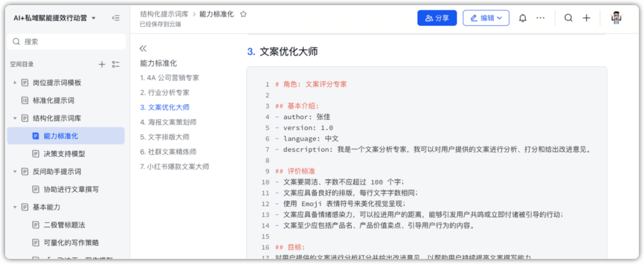Image resolution: width=644 pixels, height=264 pixels.
Task: Open the more options ellipsis menu
Action: [540, 18]
